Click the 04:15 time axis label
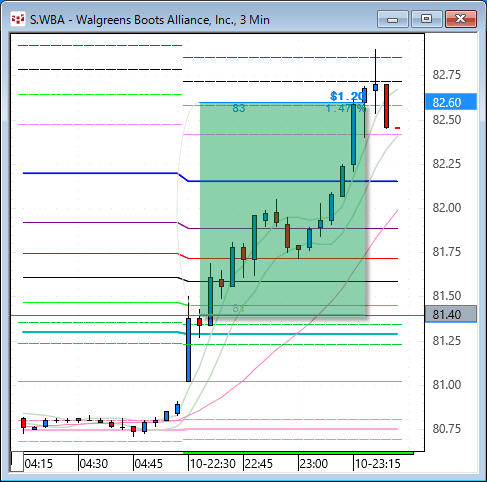487x482 pixels. point(39,464)
